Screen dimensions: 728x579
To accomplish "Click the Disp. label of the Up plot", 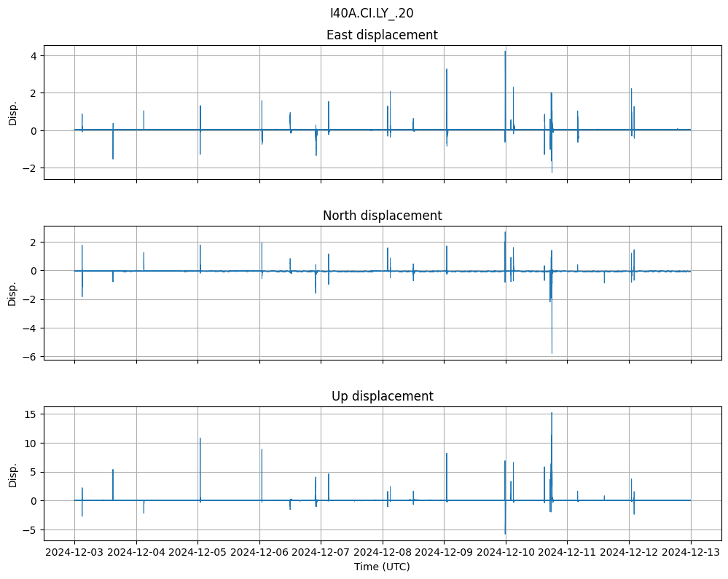I will click(12, 474).
